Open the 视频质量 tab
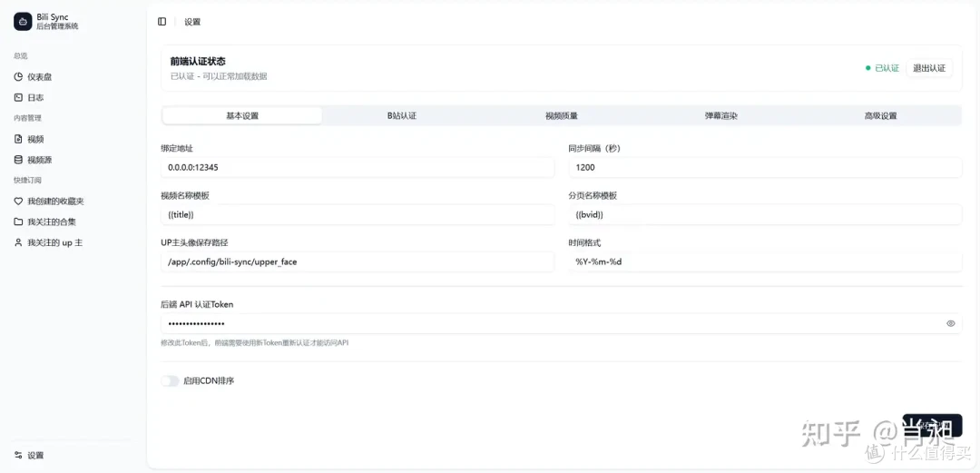The height and width of the screenshot is (473, 980). [562, 115]
